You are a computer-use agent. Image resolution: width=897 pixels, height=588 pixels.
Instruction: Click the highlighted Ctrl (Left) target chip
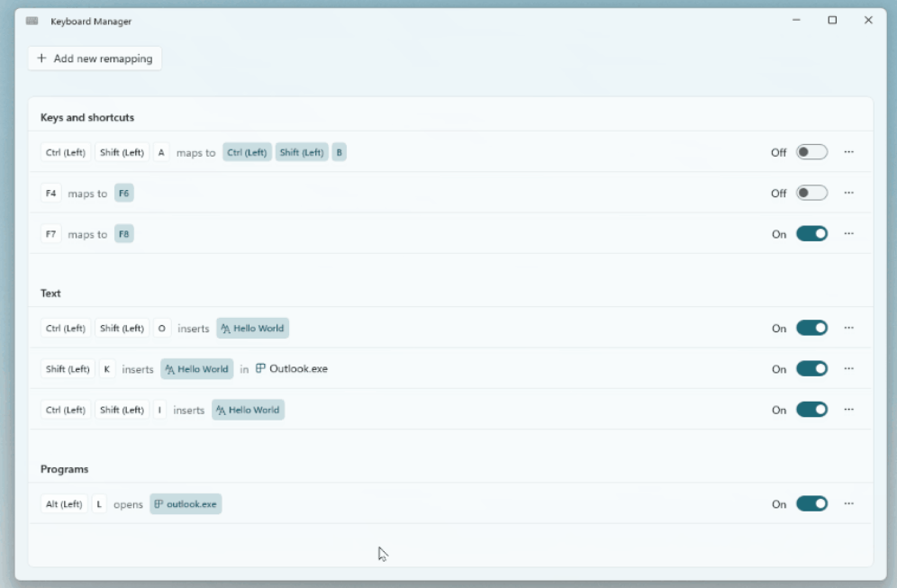(x=247, y=152)
